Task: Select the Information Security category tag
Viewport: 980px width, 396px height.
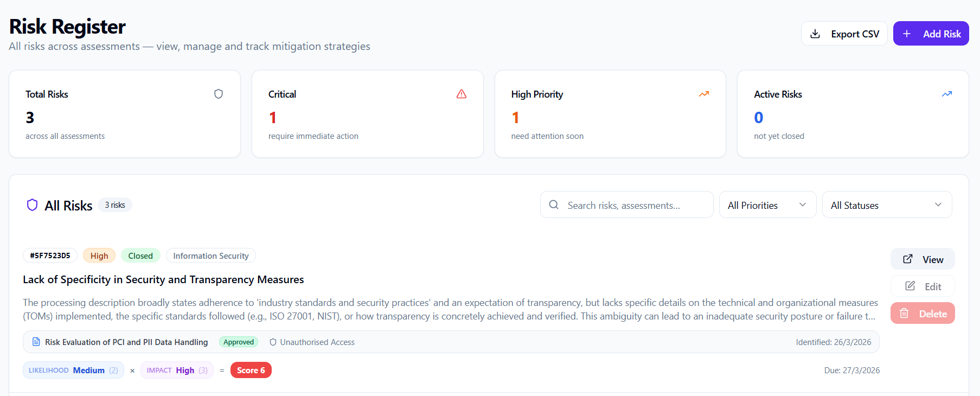Action: (210, 256)
